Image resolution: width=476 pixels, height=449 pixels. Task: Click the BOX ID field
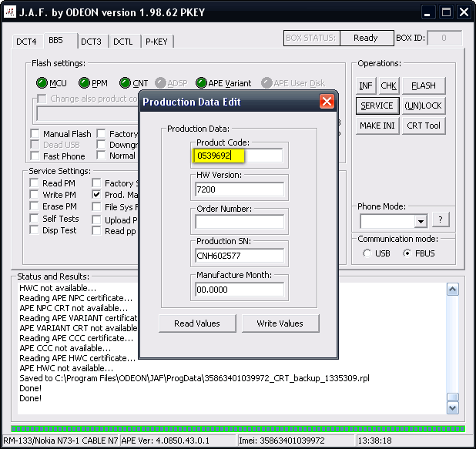(x=444, y=38)
